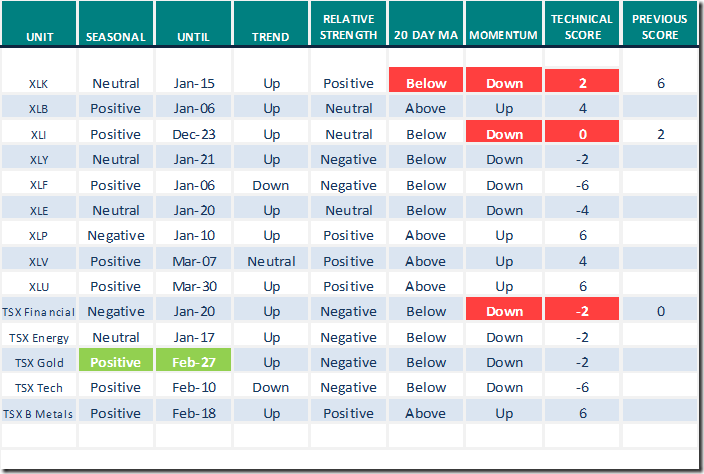Click TSX Financial's red -2 score cell
Viewport: 704px width, 474px height.
(582, 311)
